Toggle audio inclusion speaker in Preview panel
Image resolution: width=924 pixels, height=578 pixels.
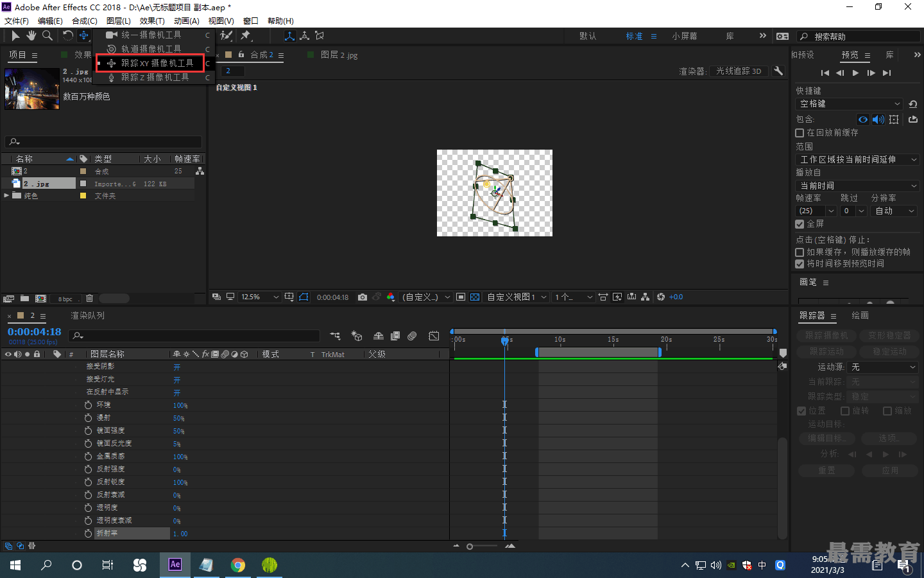click(x=878, y=119)
